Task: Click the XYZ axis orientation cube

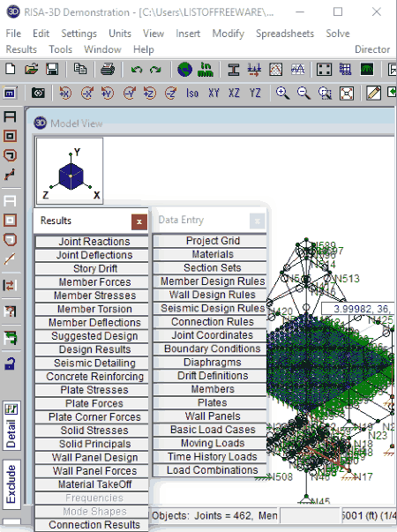Action: point(70,171)
